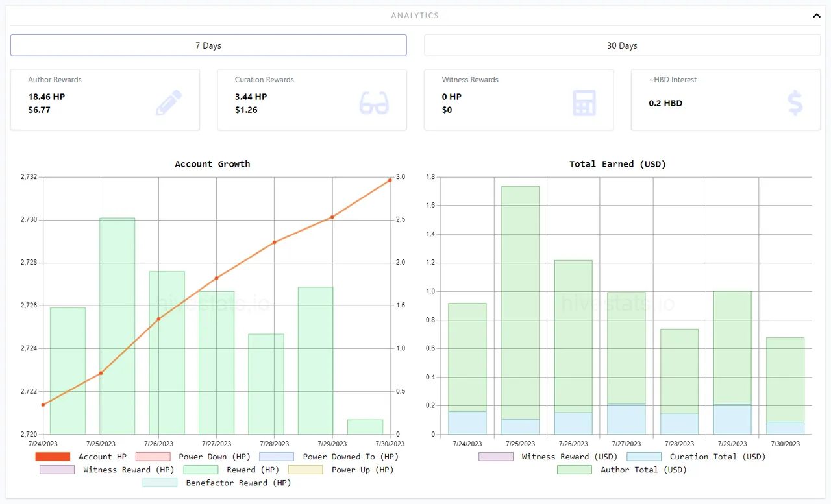The width and height of the screenshot is (831, 504).
Task: Click the Author Total (USD) green swatch
Action: (575, 469)
